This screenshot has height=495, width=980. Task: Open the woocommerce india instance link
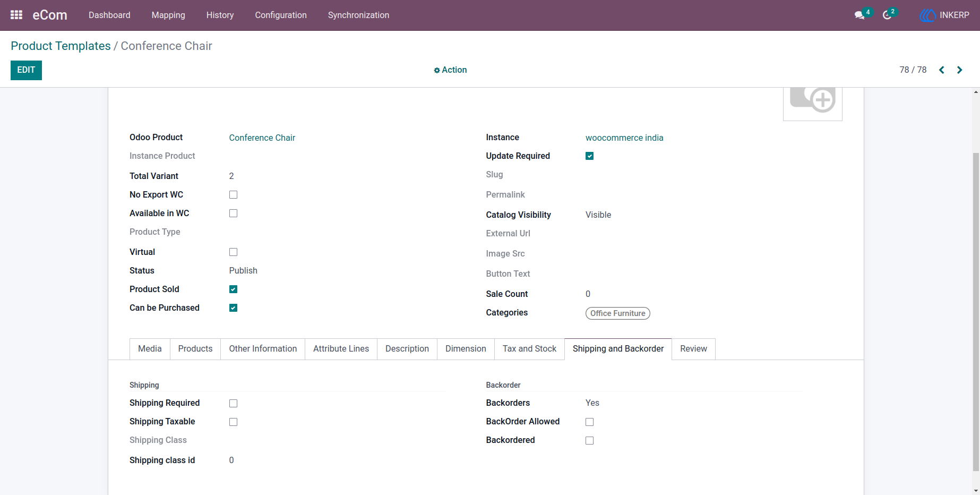point(624,138)
